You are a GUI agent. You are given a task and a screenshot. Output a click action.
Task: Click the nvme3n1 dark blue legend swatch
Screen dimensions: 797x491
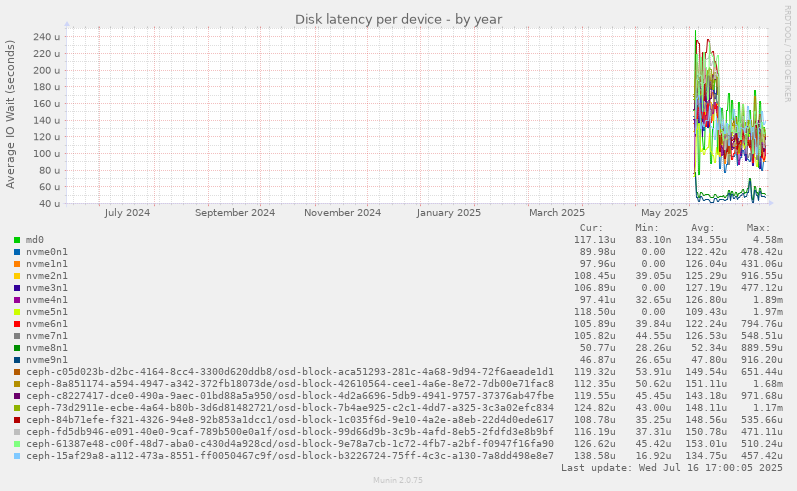click(17, 288)
